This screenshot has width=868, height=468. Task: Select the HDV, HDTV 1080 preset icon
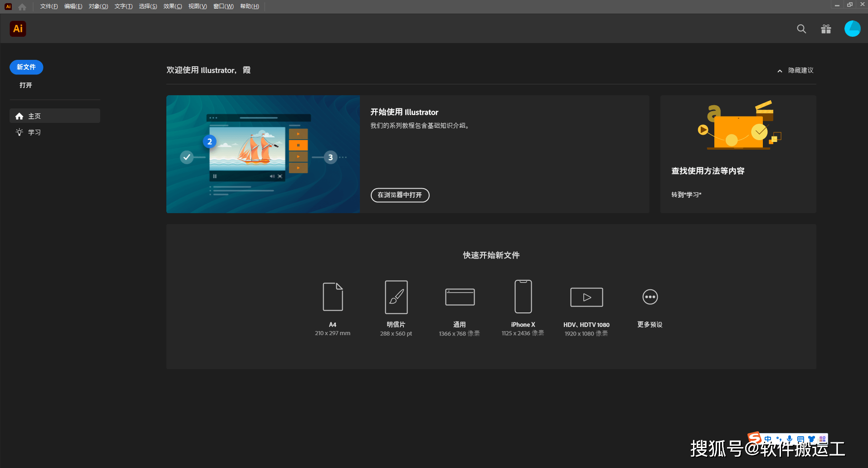587,297
